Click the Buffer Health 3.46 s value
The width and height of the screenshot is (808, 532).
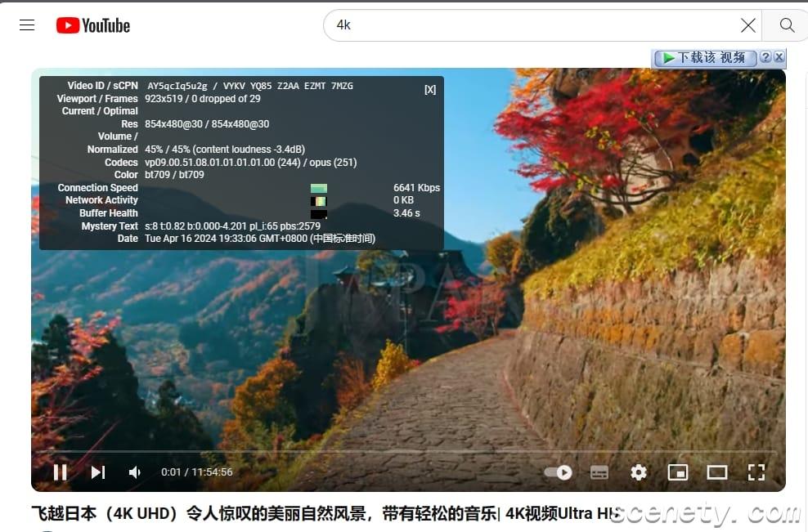(x=406, y=213)
